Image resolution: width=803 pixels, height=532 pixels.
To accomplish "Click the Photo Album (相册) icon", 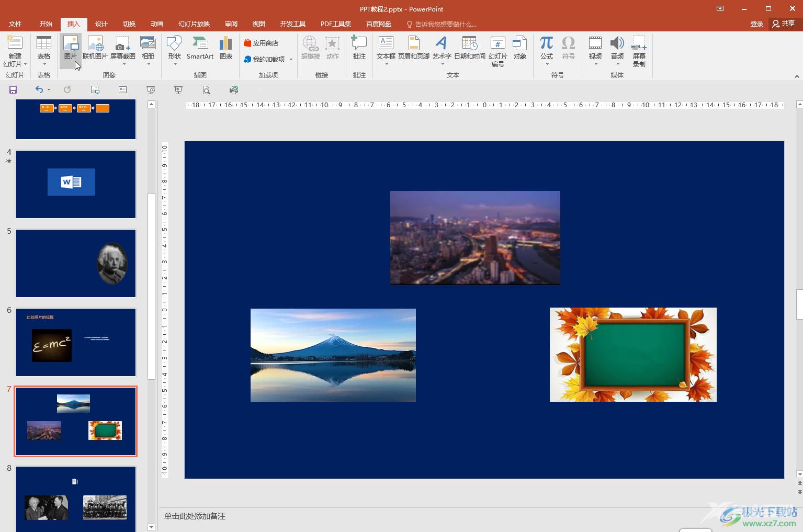I will [148, 47].
